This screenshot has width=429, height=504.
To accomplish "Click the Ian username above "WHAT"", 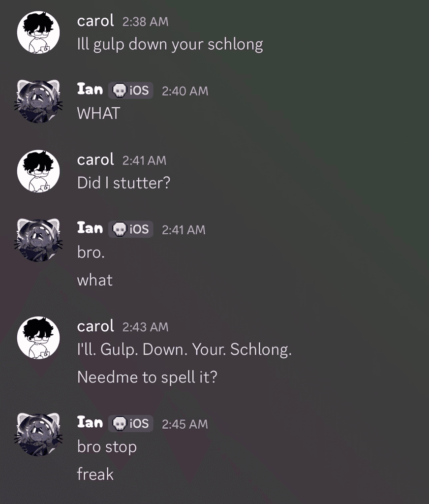I will point(90,90).
